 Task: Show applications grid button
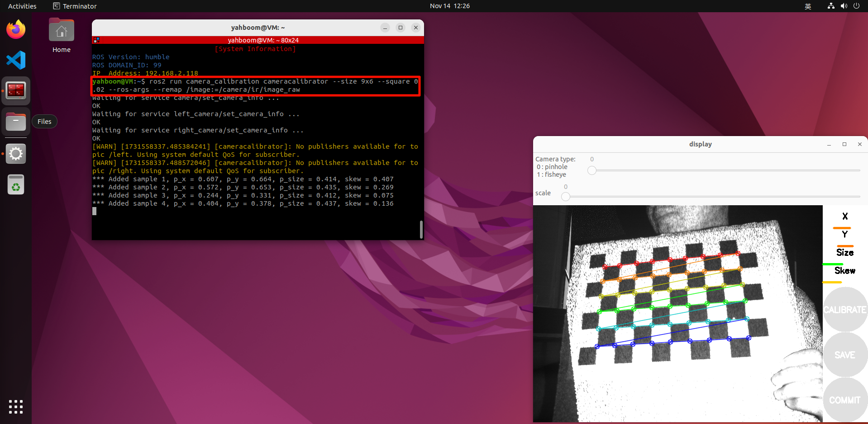(16, 407)
